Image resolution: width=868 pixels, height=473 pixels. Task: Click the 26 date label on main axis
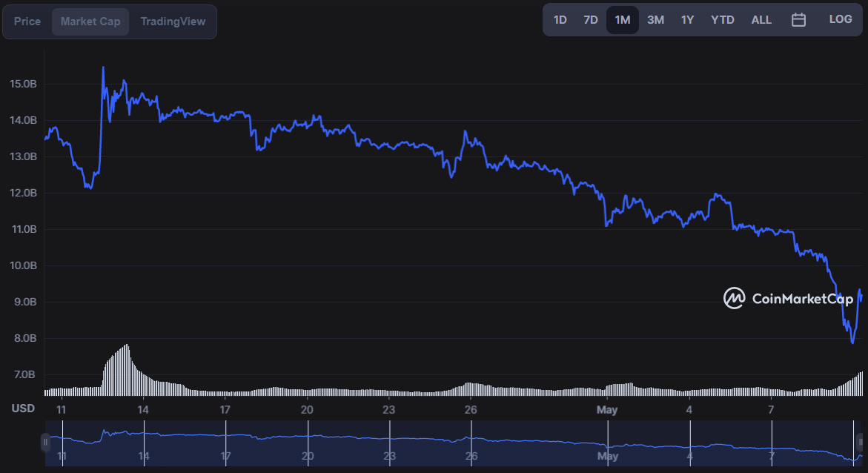(471, 410)
